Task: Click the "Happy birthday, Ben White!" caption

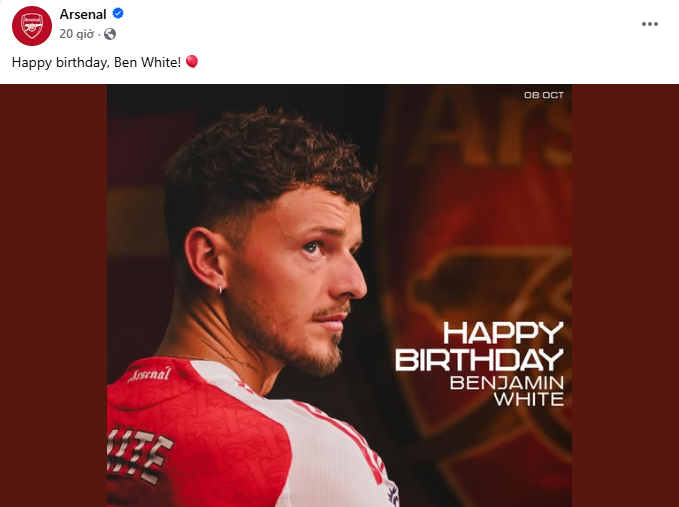Action: [x=96, y=62]
